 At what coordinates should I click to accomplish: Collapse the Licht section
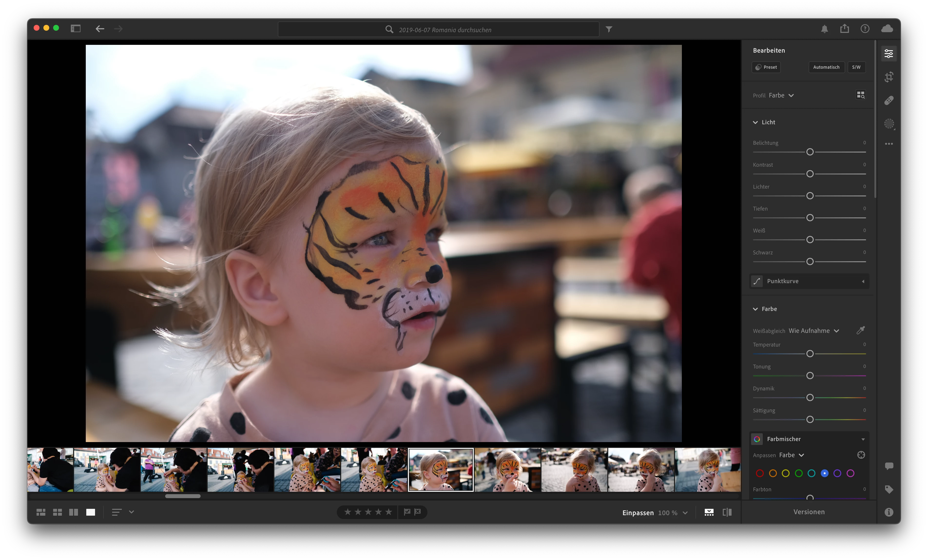pos(755,122)
